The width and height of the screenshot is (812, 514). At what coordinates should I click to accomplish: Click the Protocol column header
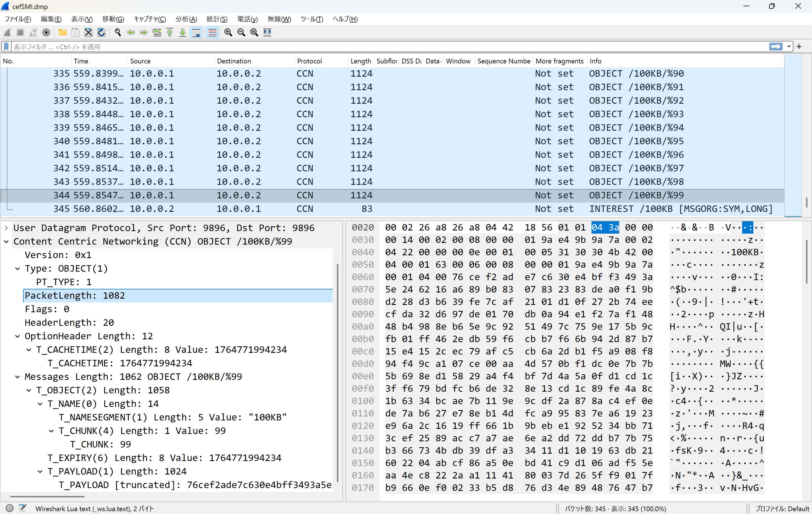pyautogui.click(x=310, y=61)
